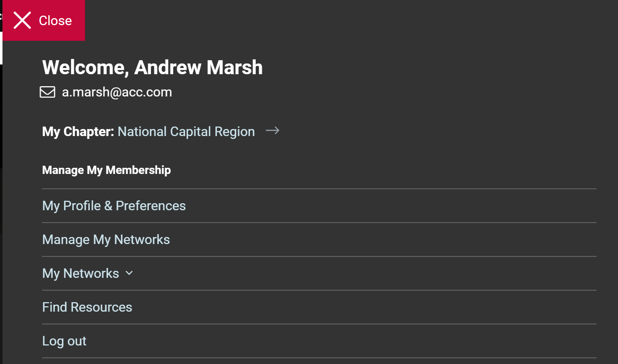Click the "My Chapter:" label
Image resolution: width=618 pixels, height=364 pixels.
[x=78, y=132]
